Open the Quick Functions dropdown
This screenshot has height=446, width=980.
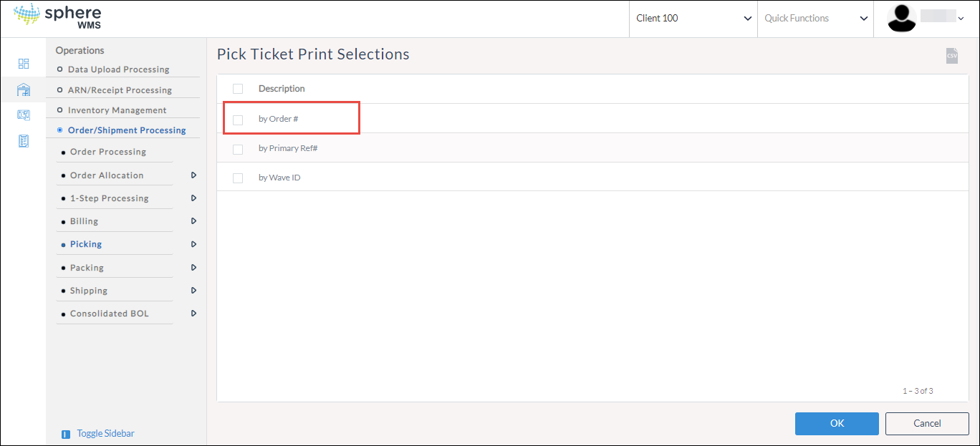click(815, 19)
